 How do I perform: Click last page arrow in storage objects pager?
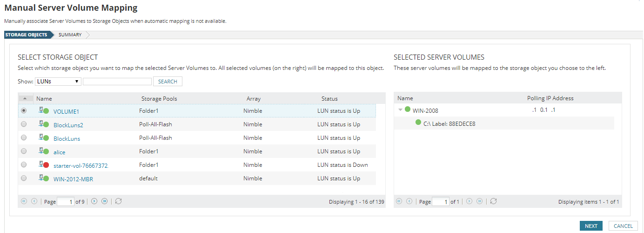pyautogui.click(x=104, y=201)
